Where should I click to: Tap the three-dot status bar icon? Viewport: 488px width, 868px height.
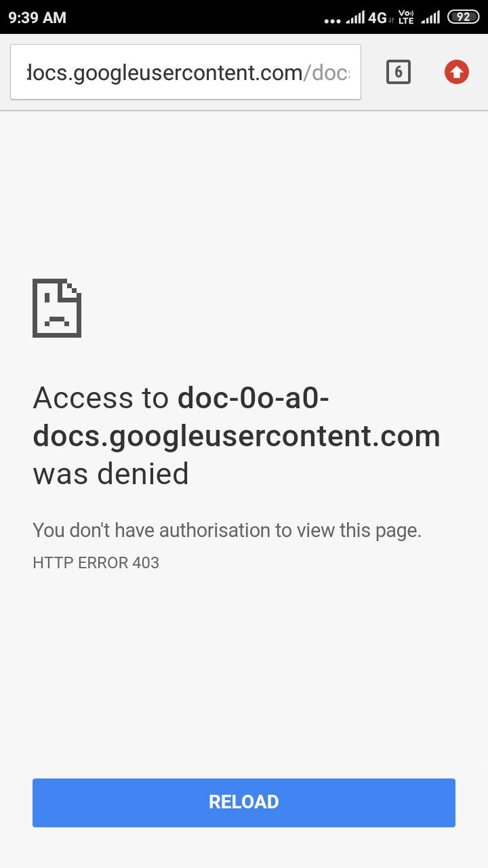[x=333, y=20]
